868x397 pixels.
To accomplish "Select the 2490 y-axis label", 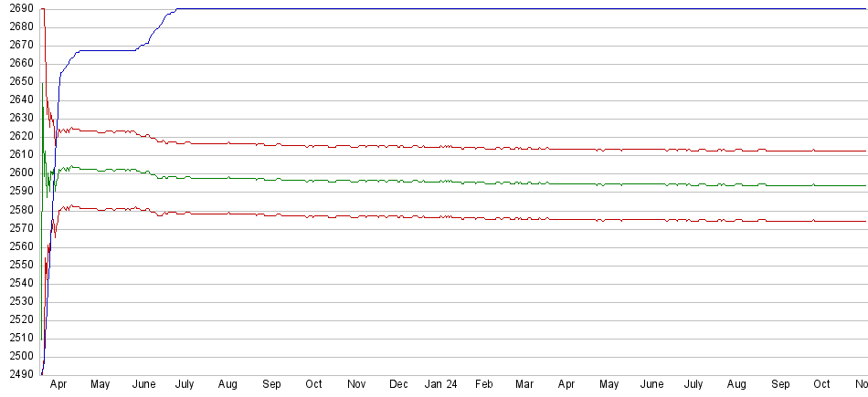I will click(17, 374).
